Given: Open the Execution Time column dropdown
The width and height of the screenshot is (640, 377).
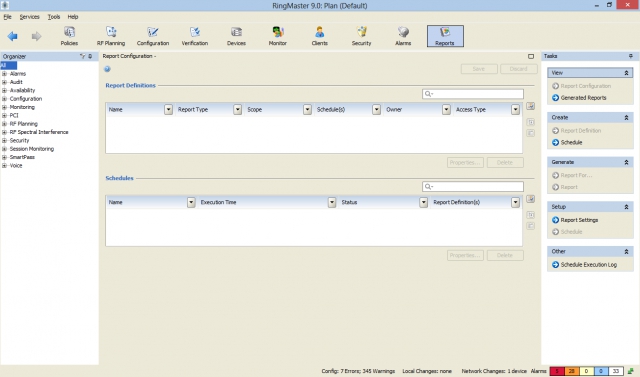Looking at the screenshot, I should click(x=332, y=202).
